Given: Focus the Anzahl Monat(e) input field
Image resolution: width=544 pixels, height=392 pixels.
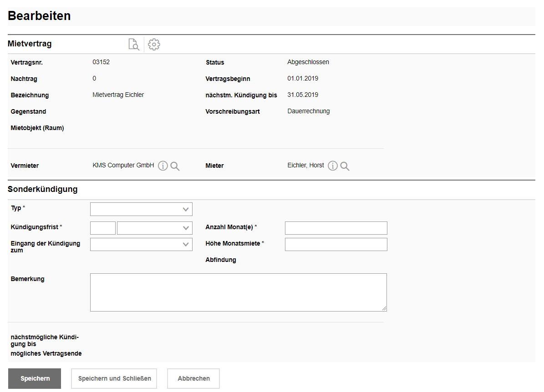Looking at the screenshot, I should click(x=336, y=228).
